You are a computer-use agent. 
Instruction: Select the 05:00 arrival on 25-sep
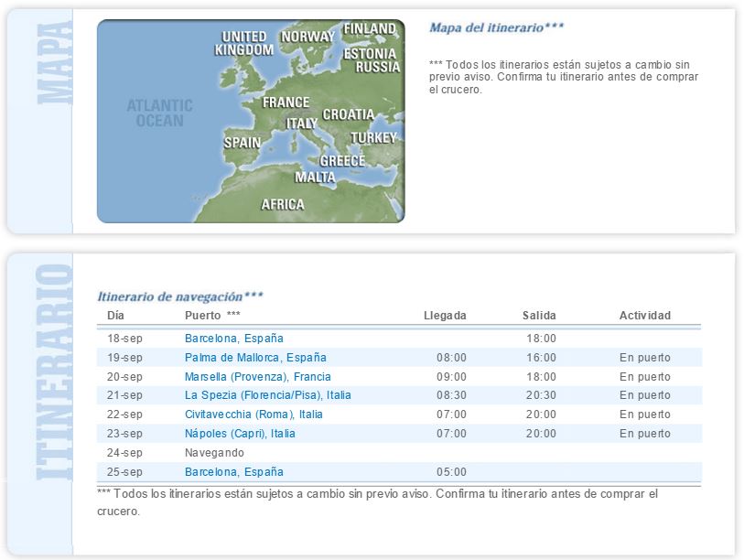tap(451, 472)
